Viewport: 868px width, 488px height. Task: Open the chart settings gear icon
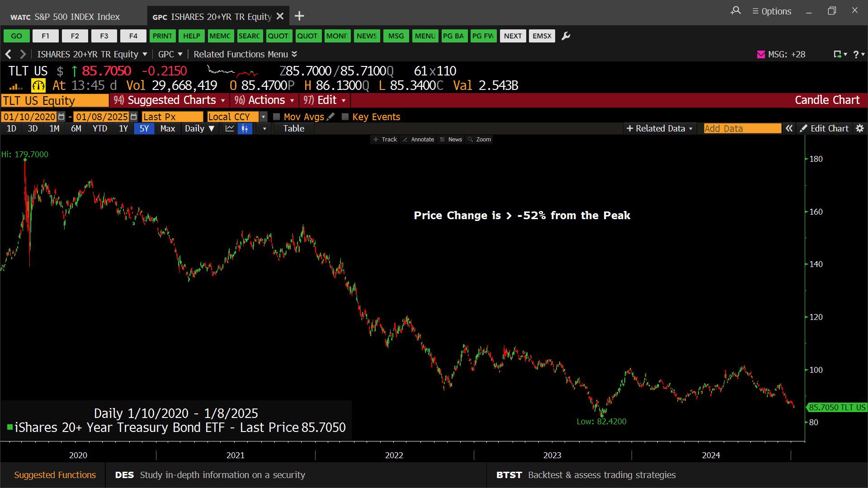(859, 129)
